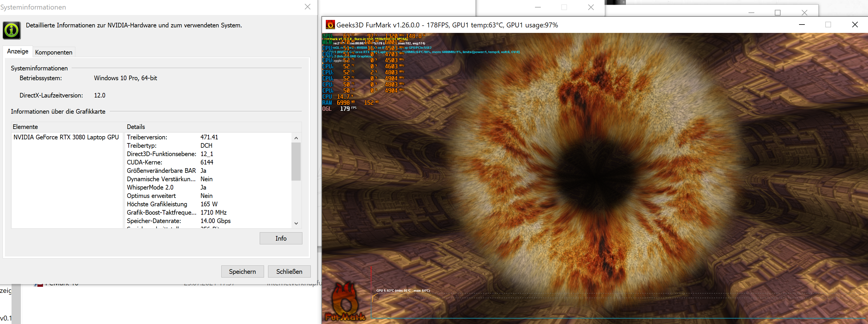This screenshot has width=868, height=324.
Task: Click the Details column header
Action: pos(136,127)
